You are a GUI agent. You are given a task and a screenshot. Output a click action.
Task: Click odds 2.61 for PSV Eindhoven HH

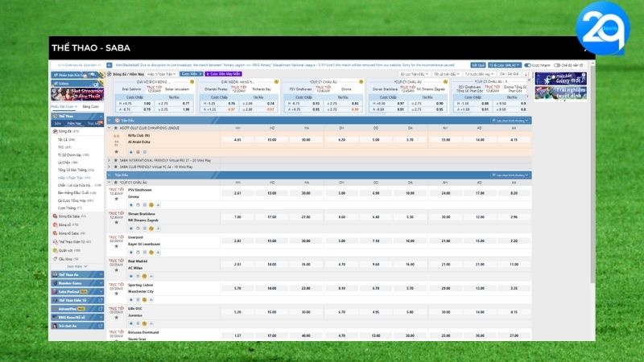237,193
